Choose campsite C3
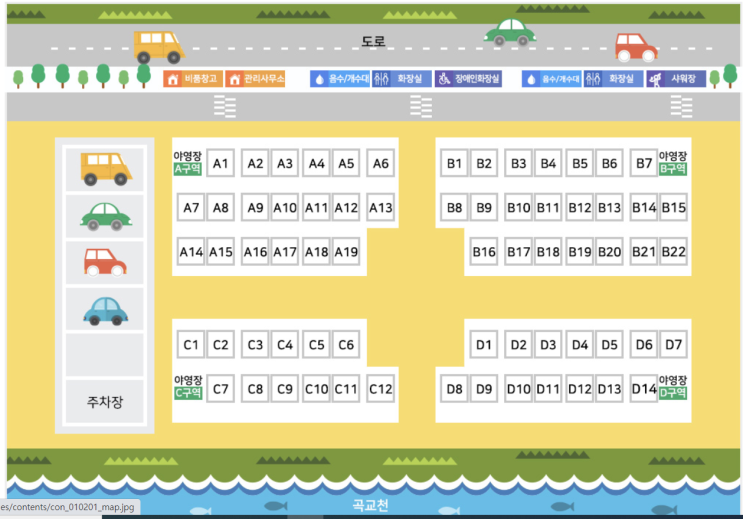743x519 pixels. click(255, 345)
